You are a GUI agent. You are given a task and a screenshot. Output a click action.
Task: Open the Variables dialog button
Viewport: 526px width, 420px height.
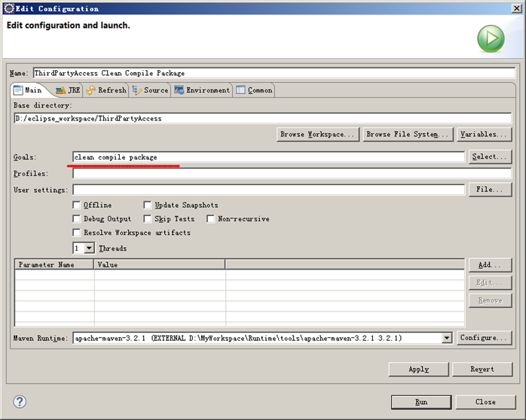coord(484,134)
